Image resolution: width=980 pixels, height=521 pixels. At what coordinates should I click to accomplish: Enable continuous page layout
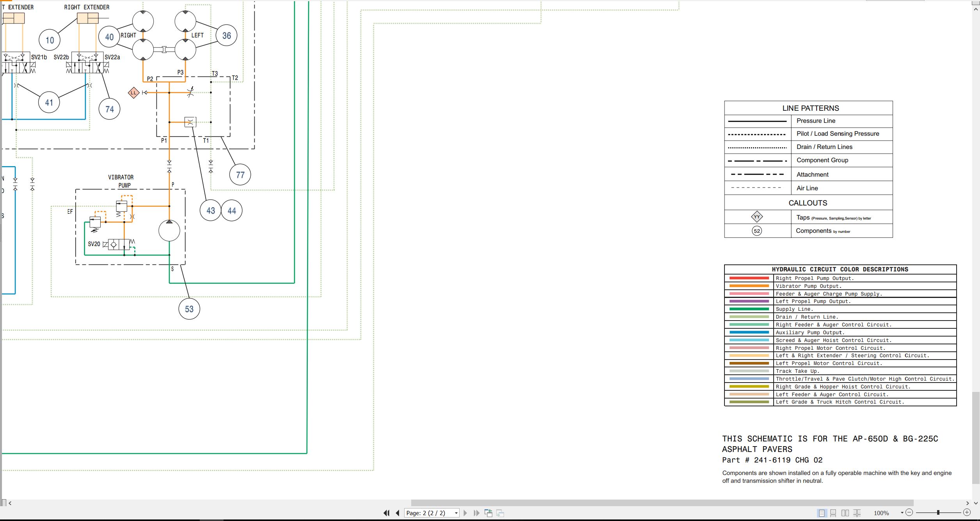pyautogui.click(x=833, y=513)
